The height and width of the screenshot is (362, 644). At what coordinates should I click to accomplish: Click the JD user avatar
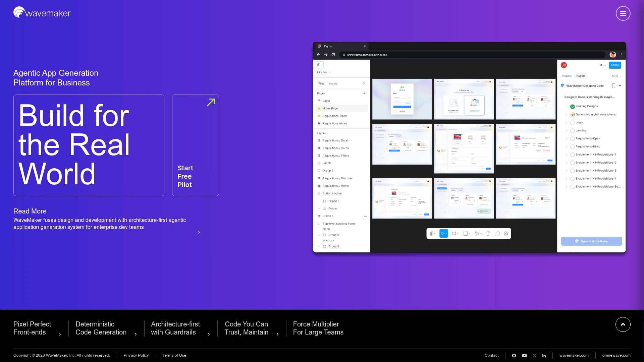564,65
